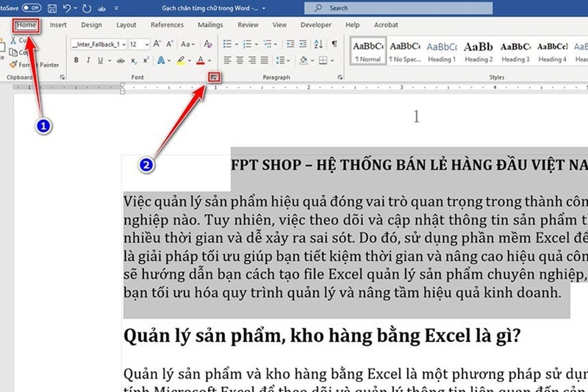This screenshot has width=588, height=392.
Task: Select the Normal style
Action: pos(368,51)
